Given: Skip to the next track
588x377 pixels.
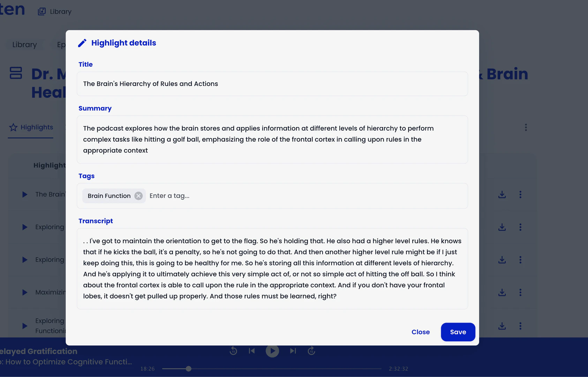Looking at the screenshot, I should tap(293, 351).
